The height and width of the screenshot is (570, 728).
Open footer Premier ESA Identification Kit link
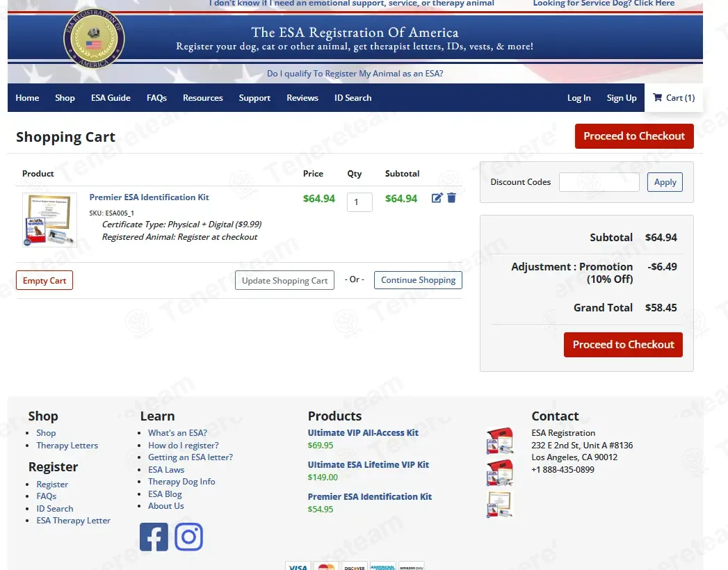click(370, 496)
